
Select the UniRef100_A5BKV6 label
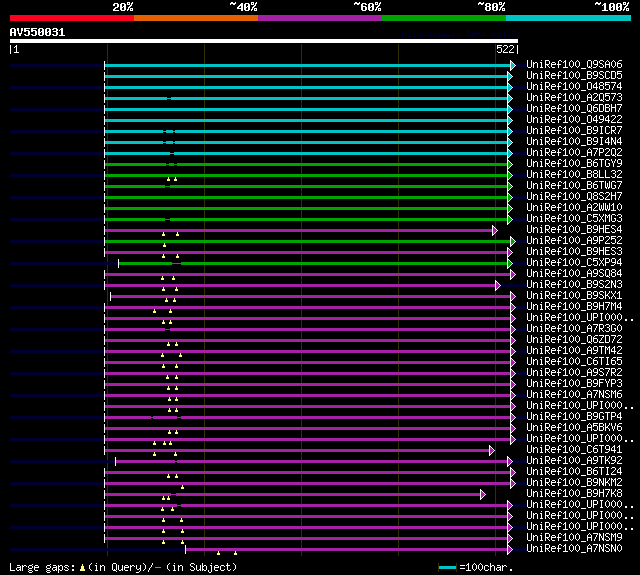pyautogui.click(x=574, y=428)
